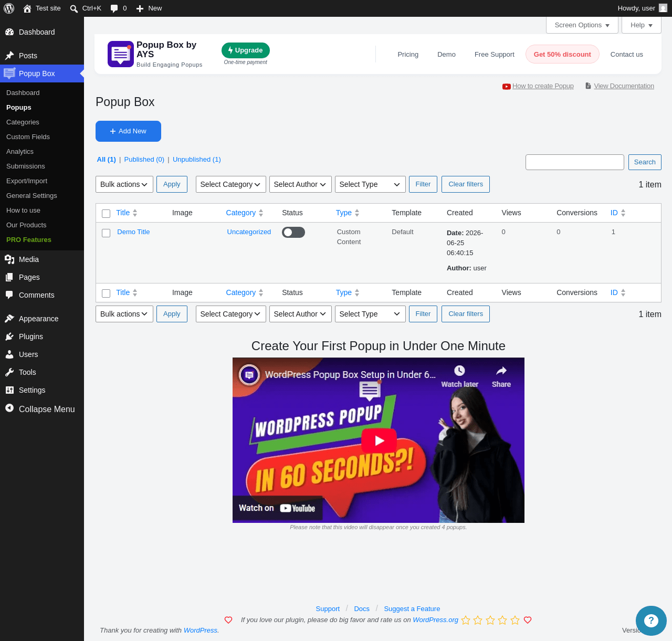Viewport: 672px width, 641px height.
Task: Click the YouTube icon beside How to create Popup
Action: 507,87
